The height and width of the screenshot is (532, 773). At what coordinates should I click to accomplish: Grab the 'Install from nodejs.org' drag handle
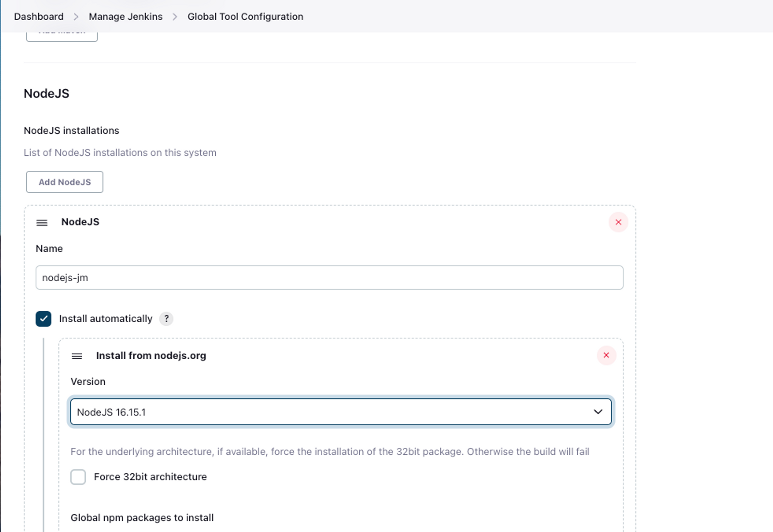click(x=77, y=356)
